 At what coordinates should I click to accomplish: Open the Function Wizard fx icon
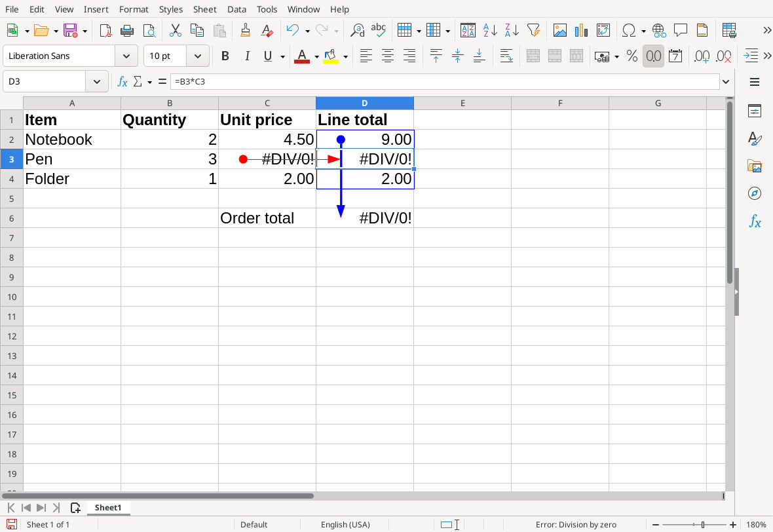(123, 81)
